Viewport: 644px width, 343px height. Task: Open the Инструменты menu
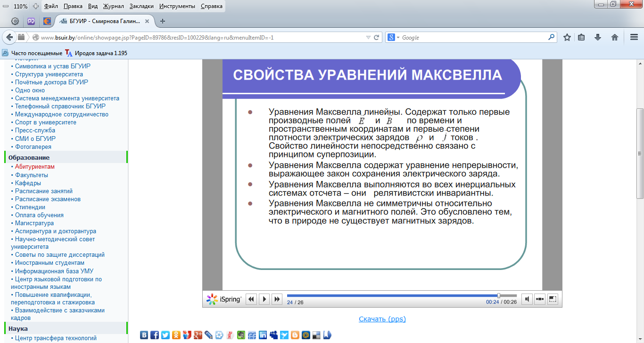[x=177, y=6]
